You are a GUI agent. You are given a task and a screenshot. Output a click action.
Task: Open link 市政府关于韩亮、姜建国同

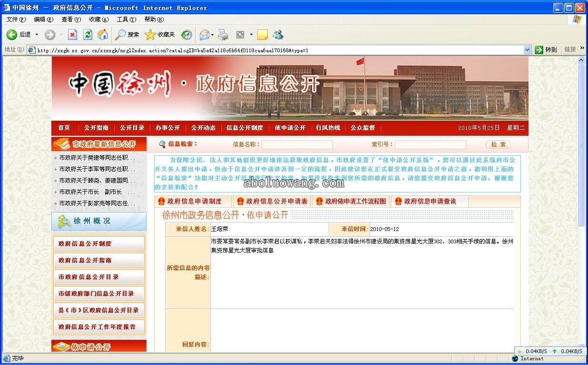(x=97, y=181)
